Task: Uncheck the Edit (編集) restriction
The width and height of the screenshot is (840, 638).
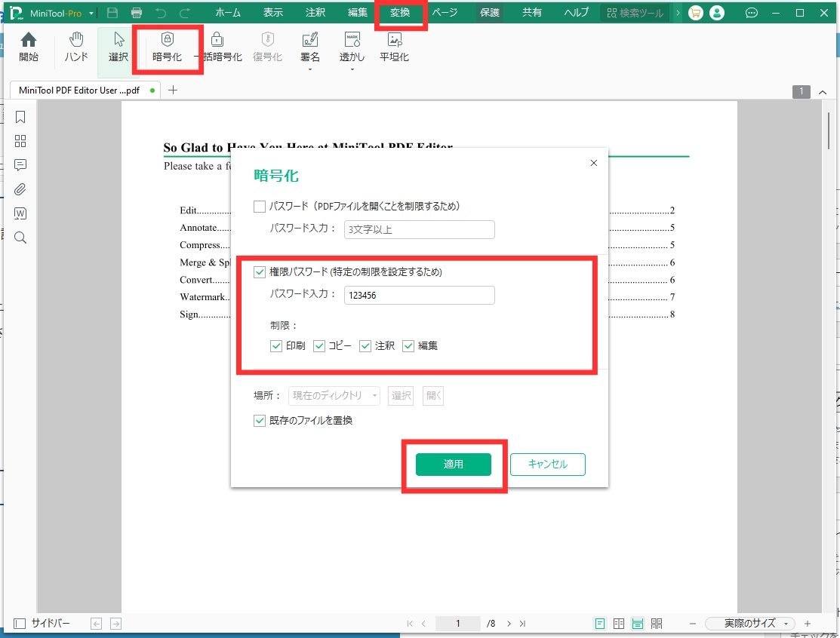Action: [x=408, y=345]
